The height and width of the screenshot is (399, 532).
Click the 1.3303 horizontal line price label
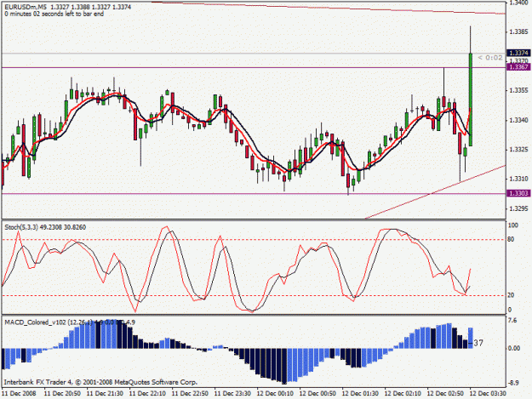518,193
